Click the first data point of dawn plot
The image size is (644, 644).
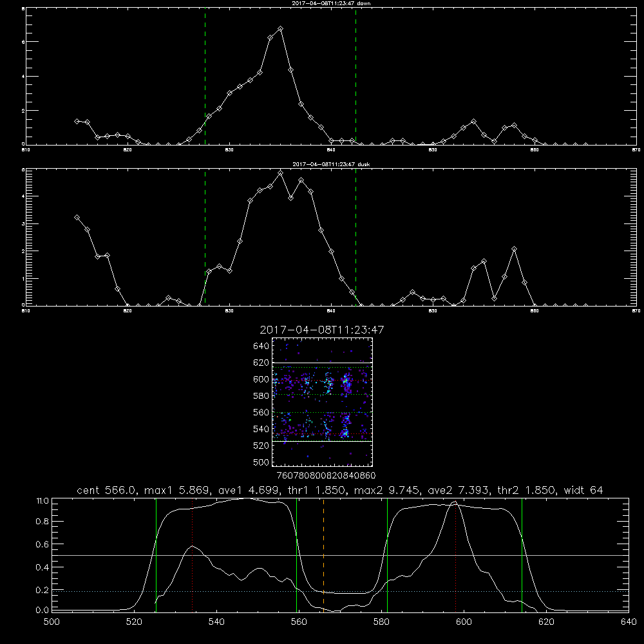pyautogui.click(x=77, y=121)
